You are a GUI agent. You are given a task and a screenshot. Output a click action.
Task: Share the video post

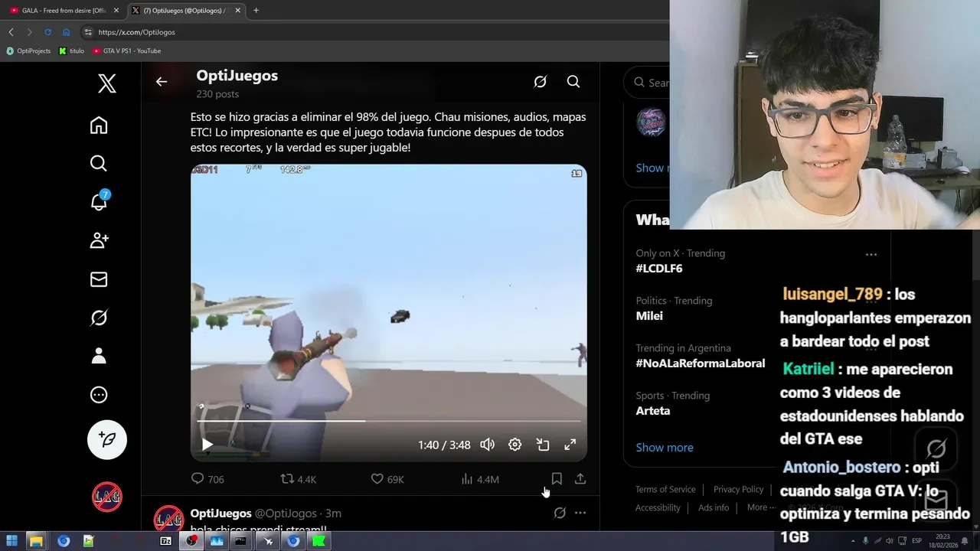coord(580,479)
